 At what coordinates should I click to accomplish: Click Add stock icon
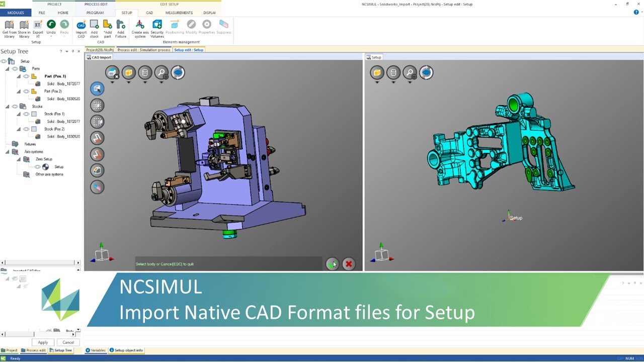coord(94,24)
